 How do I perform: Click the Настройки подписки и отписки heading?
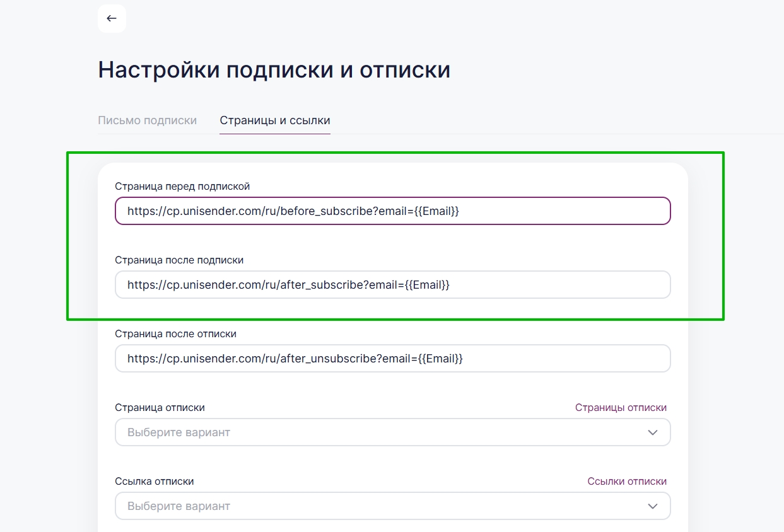(274, 70)
